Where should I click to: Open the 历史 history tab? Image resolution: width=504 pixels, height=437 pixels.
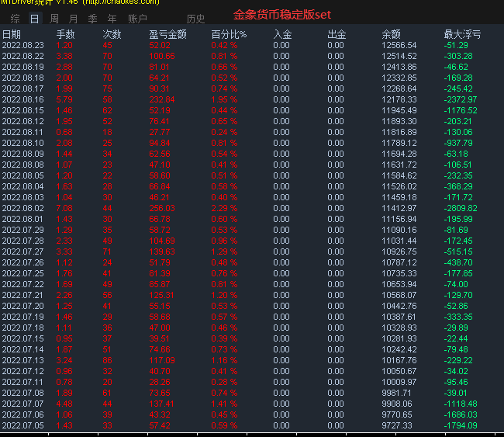195,19
